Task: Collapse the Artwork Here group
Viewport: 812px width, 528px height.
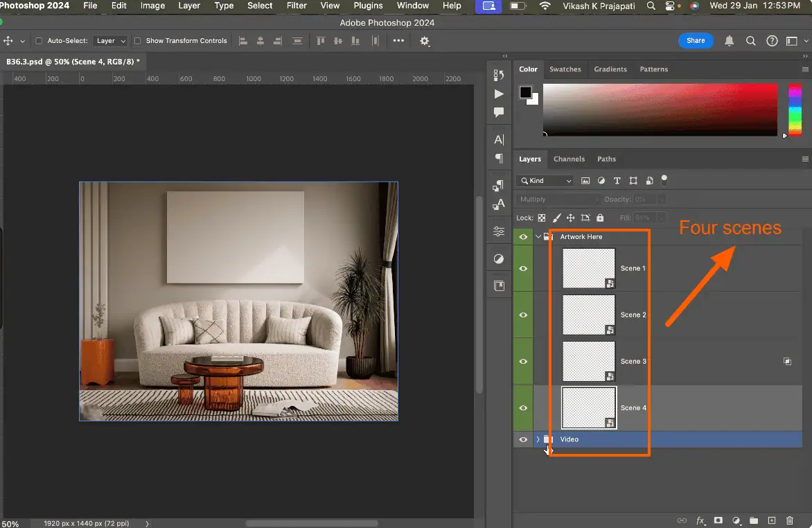Action: tap(538, 237)
